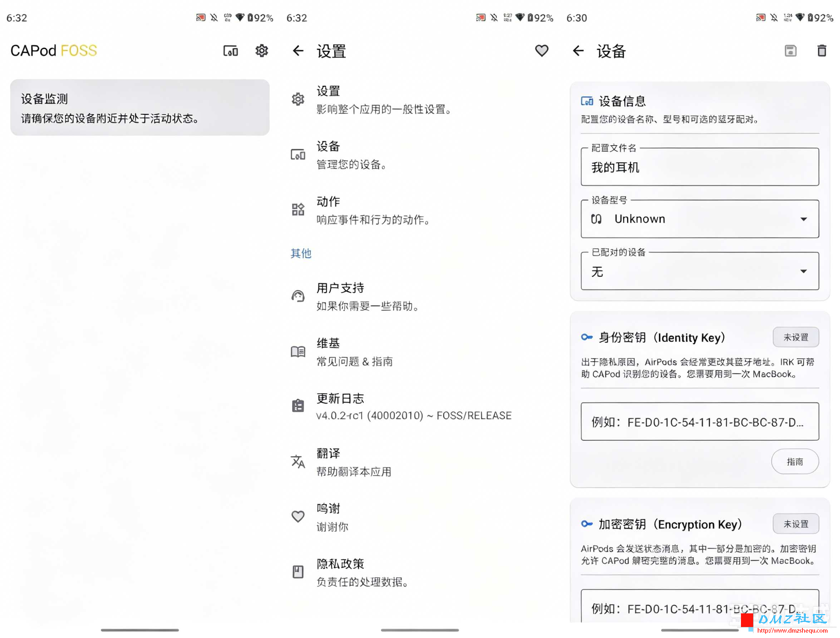Go back from the 设备 screen
This screenshot has width=840, height=638.
578,51
